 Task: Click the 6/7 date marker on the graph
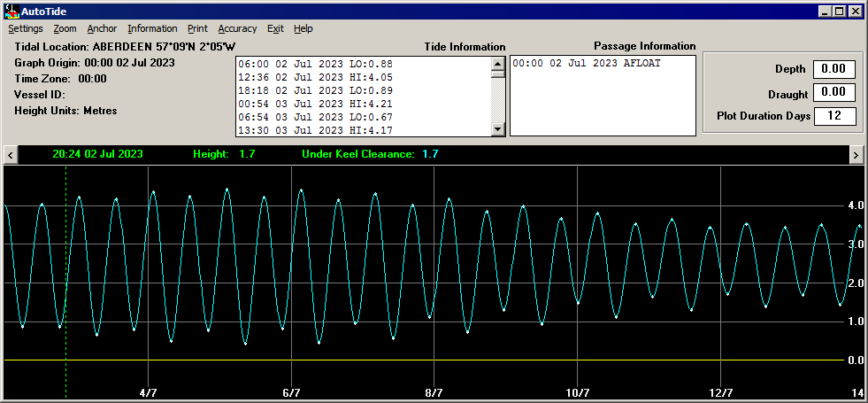291,393
